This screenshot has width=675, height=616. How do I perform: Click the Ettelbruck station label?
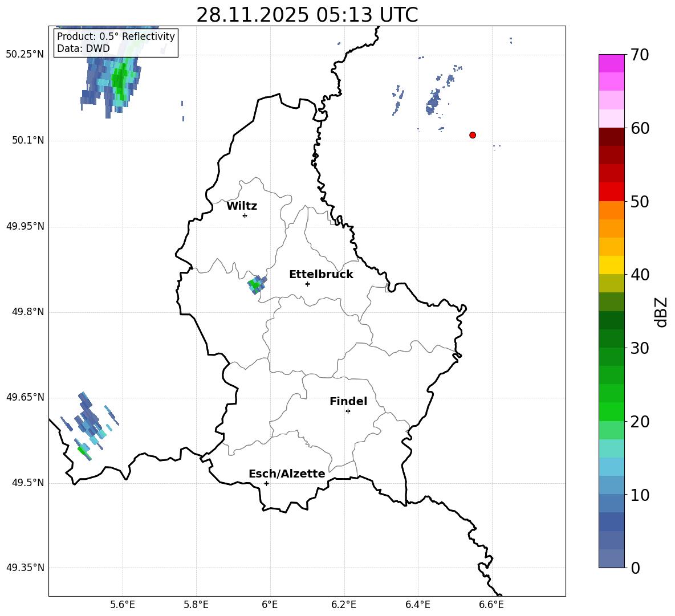click(321, 275)
